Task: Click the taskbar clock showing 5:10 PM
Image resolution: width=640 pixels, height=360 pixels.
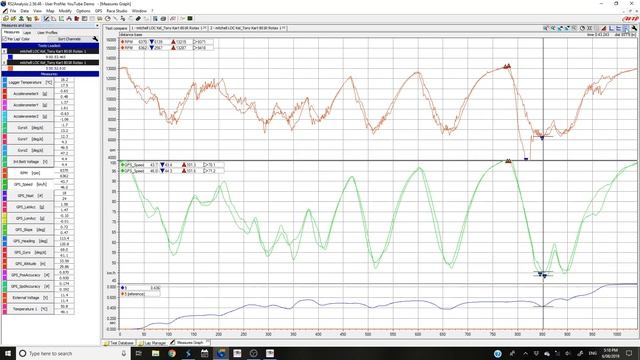Action: point(611,353)
